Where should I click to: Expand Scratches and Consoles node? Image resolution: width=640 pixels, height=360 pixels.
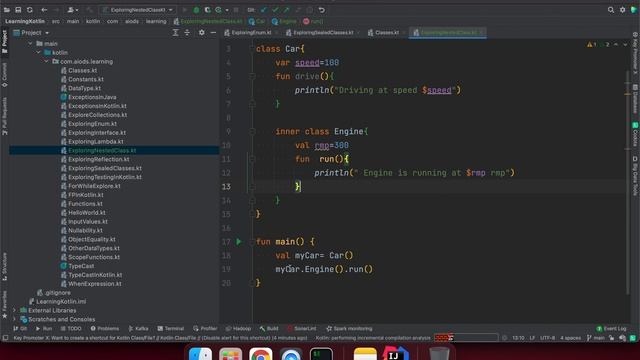pyautogui.click(x=15, y=319)
